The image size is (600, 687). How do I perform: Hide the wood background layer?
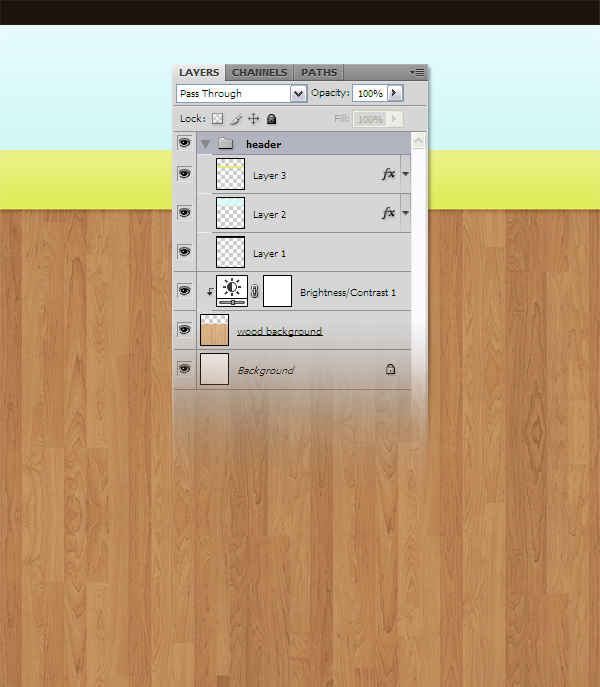click(185, 330)
